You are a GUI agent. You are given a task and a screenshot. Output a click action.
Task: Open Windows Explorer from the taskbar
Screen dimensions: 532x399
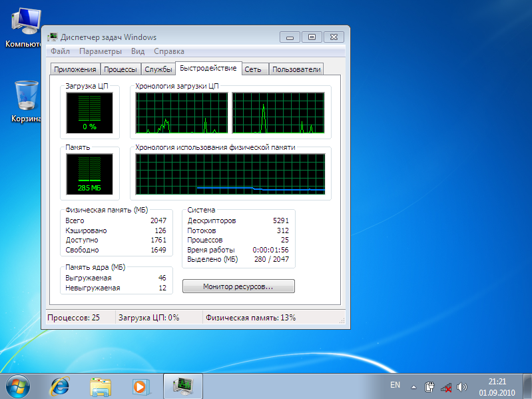point(101,386)
